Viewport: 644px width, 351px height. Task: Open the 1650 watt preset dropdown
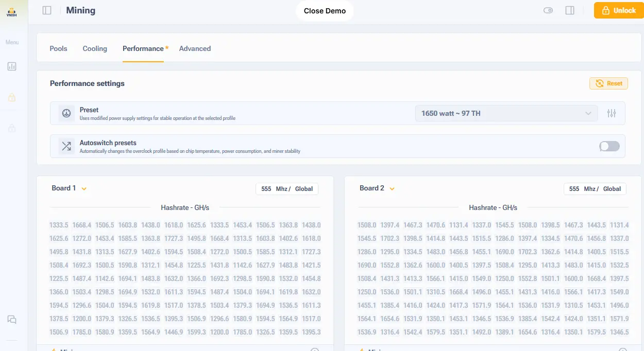click(506, 113)
